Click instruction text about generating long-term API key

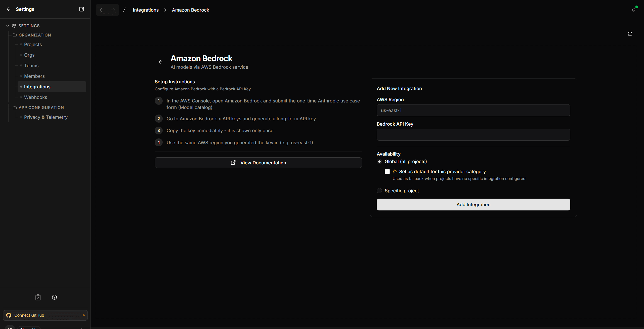241,119
